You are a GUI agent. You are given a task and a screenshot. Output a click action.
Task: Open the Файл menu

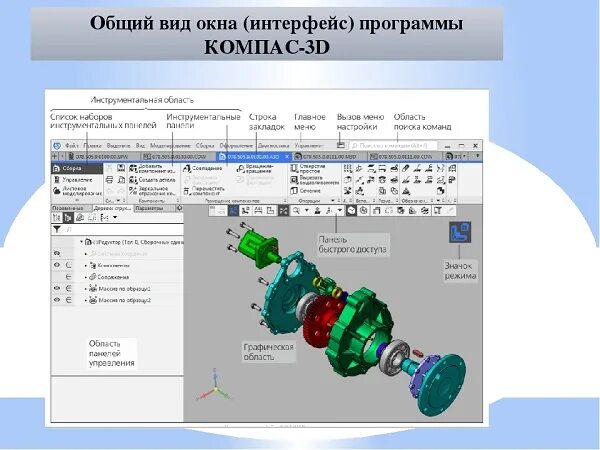click(x=72, y=146)
